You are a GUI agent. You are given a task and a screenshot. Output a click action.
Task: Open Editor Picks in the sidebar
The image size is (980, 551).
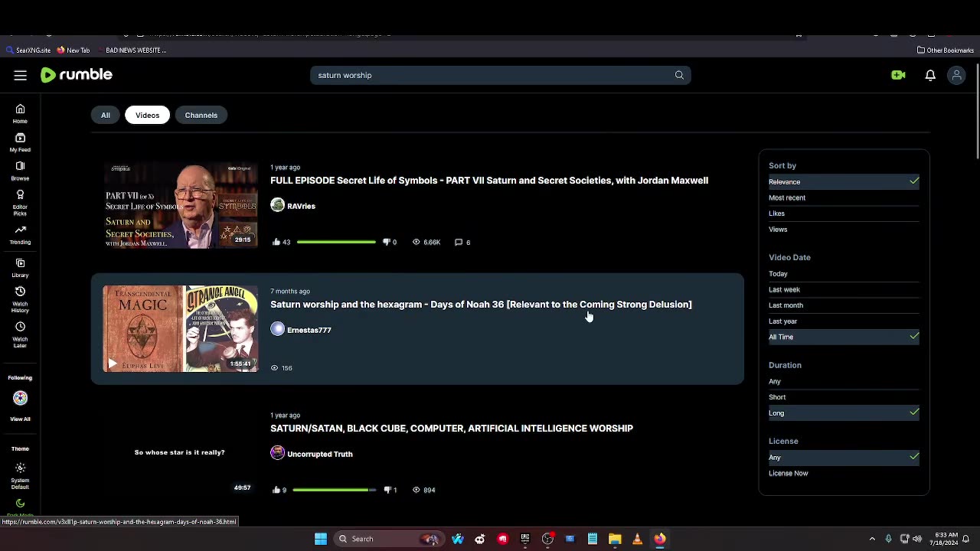[20, 203]
